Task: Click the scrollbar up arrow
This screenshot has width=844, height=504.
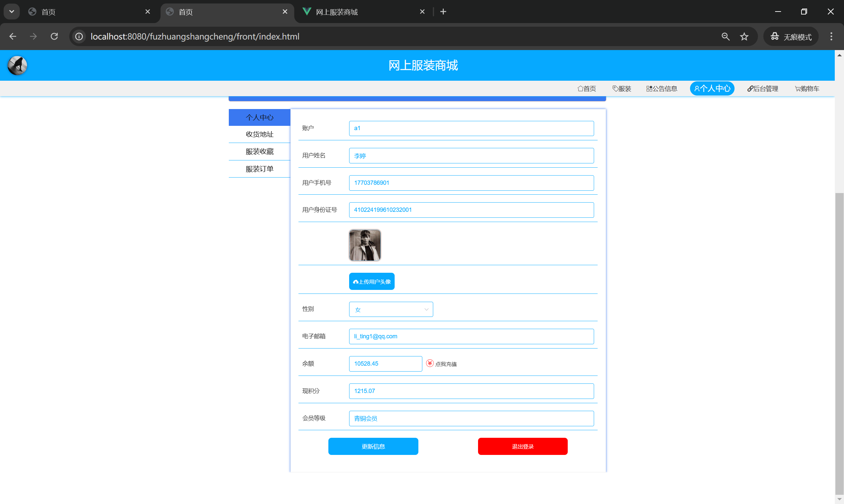Action: pos(840,55)
